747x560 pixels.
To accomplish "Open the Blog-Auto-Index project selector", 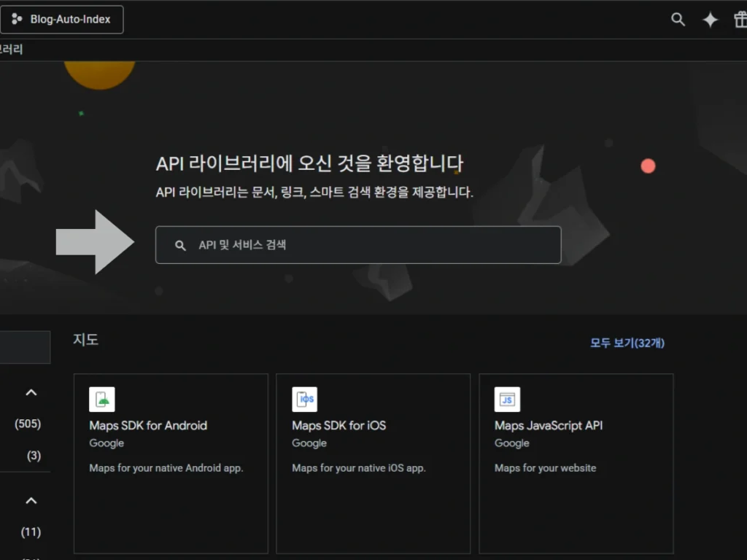I will [x=62, y=20].
